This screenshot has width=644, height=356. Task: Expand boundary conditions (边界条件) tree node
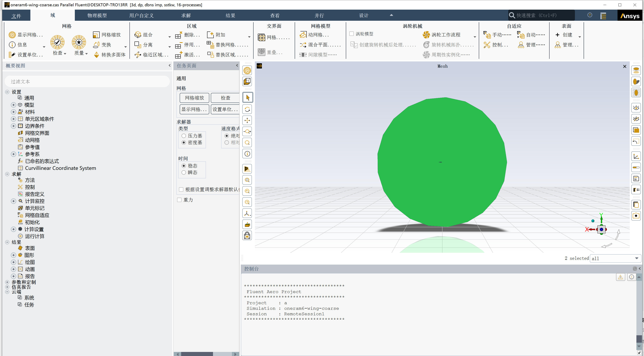coord(14,126)
